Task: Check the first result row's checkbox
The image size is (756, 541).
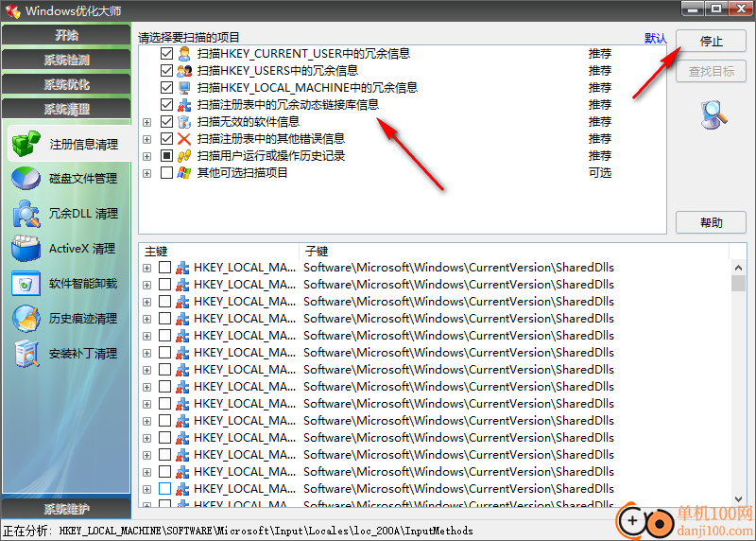Action: [164, 268]
